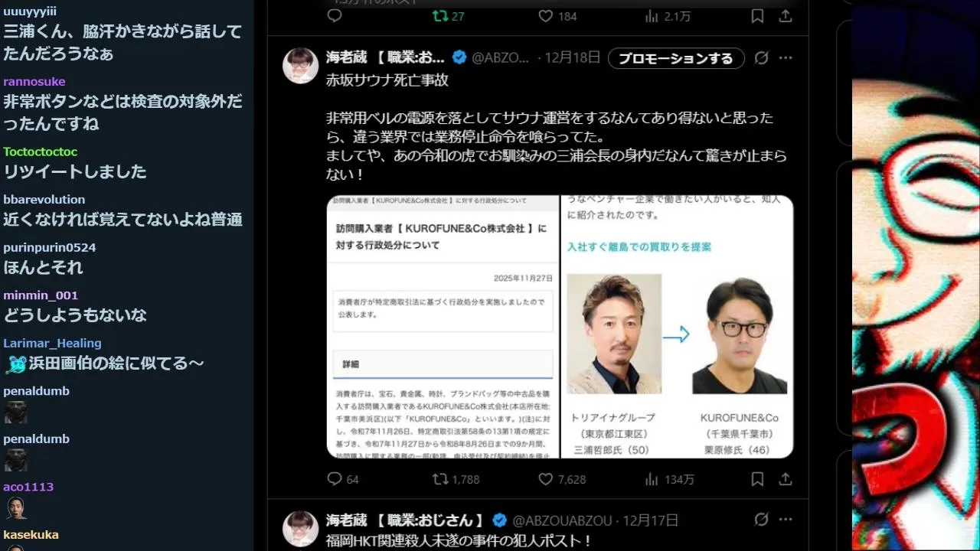Click repost icon showing 27 reposts
This screenshot has width=980, height=551.
pos(449,16)
